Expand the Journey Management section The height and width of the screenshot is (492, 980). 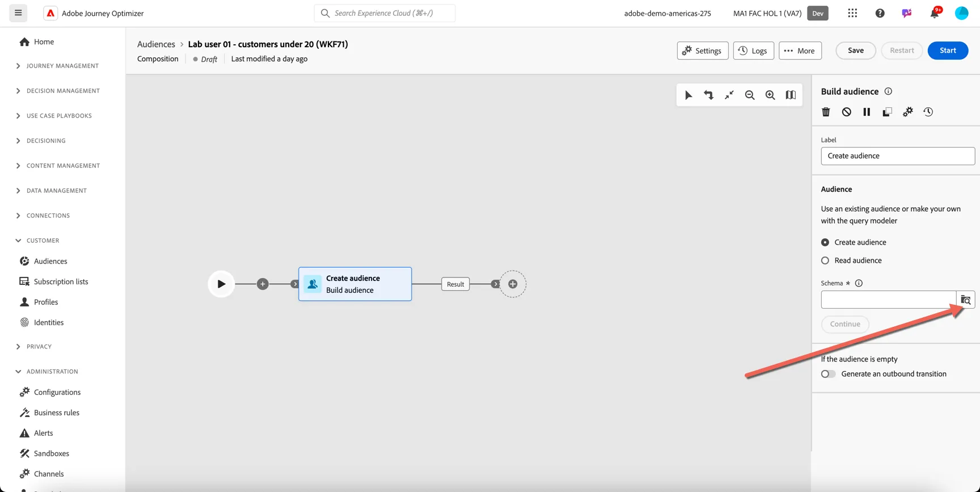pyautogui.click(x=57, y=66)
